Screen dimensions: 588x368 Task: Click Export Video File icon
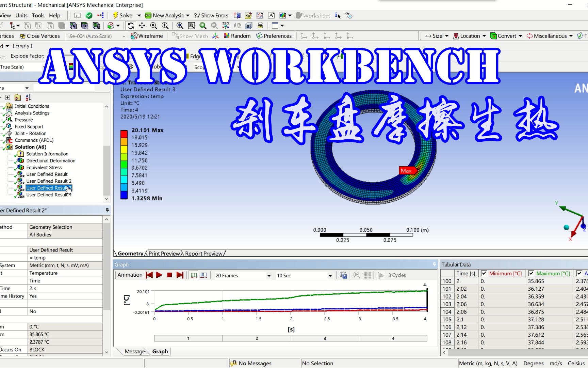pyautogui.click(x=343, y=275)
